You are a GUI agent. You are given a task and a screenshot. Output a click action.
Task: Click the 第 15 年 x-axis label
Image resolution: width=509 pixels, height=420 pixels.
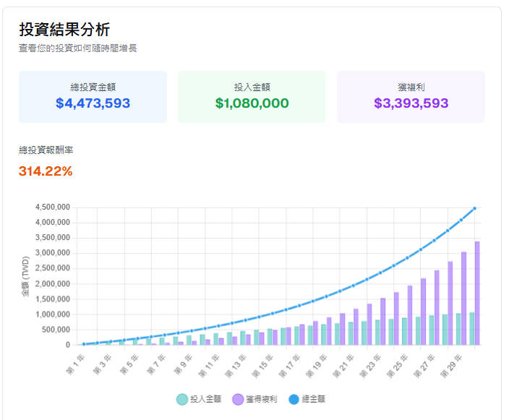click(261, 363)
